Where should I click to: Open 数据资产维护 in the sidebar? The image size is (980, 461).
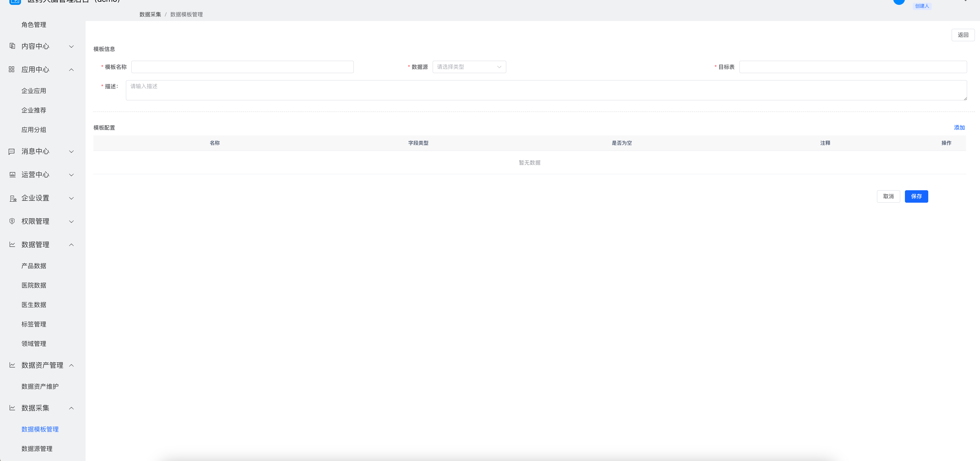tap(40, 387)
